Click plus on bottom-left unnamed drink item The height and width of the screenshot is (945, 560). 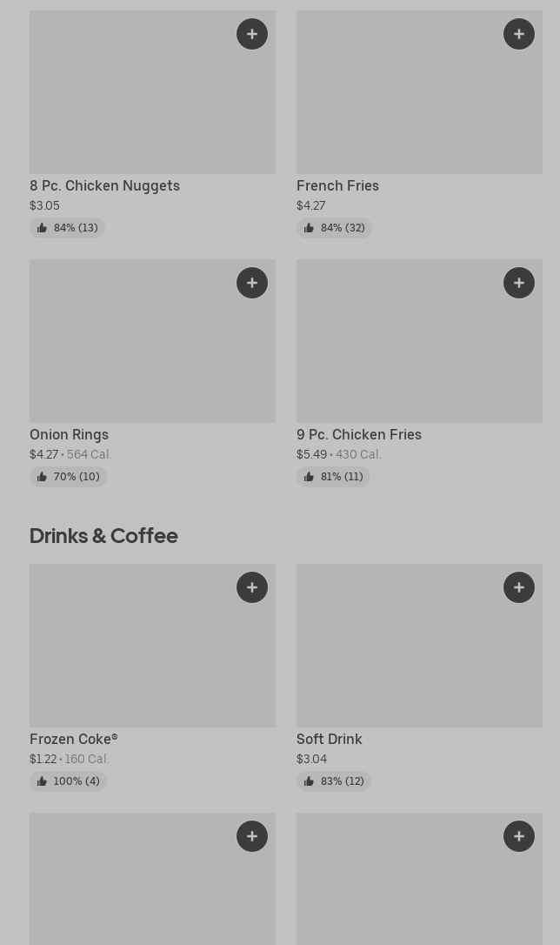252,836
